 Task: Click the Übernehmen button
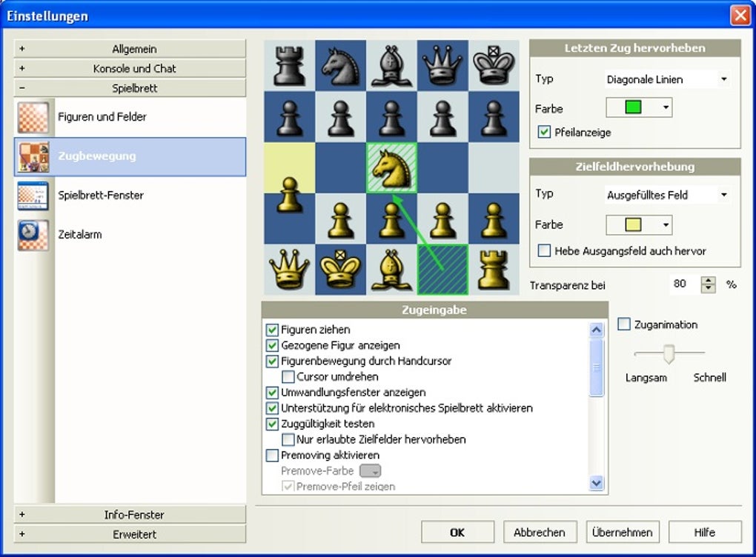623,531
